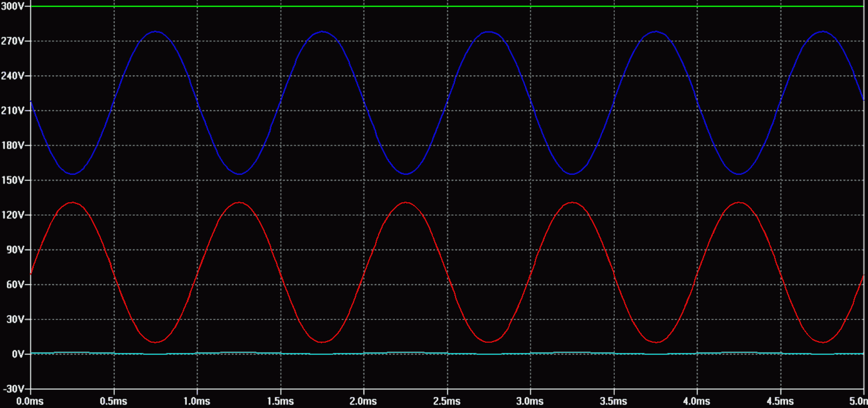This screenshot has width=868, height=408.
Task: Click the 240V vertical axis label
Action: click(x=12, y=76)
